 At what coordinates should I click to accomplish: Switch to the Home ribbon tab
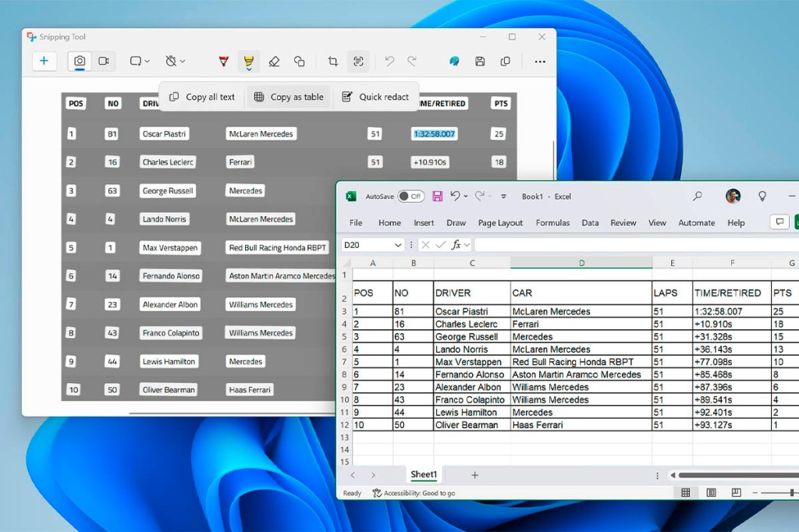(x=389, y=222)
